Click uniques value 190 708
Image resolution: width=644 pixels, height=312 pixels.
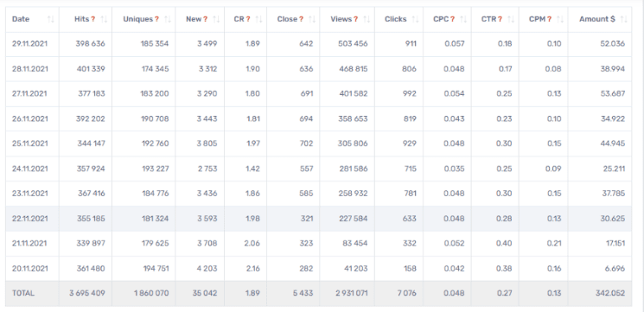click(154, 118)
